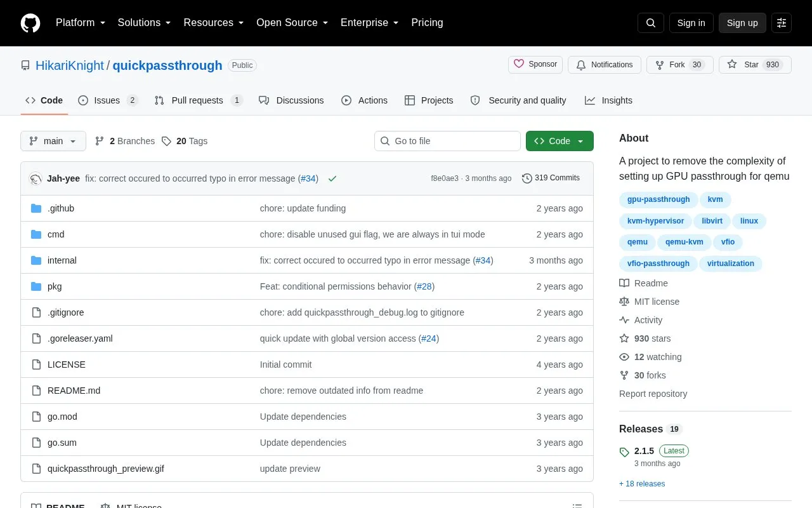812x508 pixels.
Task: Open the Pricing link
Action: coord(427,23)
